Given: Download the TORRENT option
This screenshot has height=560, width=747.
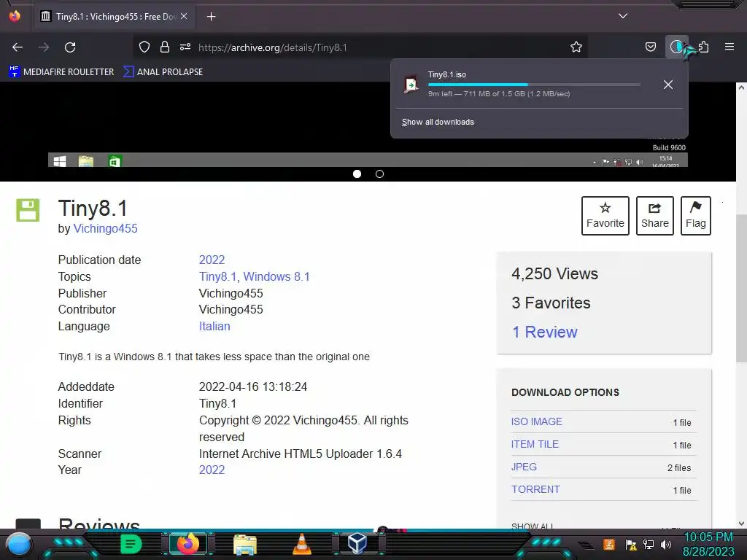Looking at the screenshot, I should coord(535,489).
